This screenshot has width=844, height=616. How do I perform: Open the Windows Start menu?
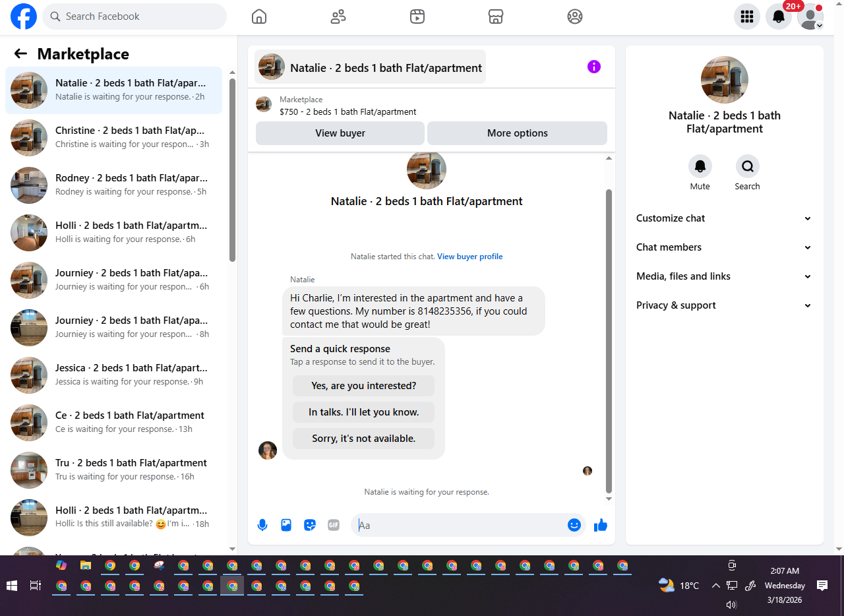click(11, 586)
